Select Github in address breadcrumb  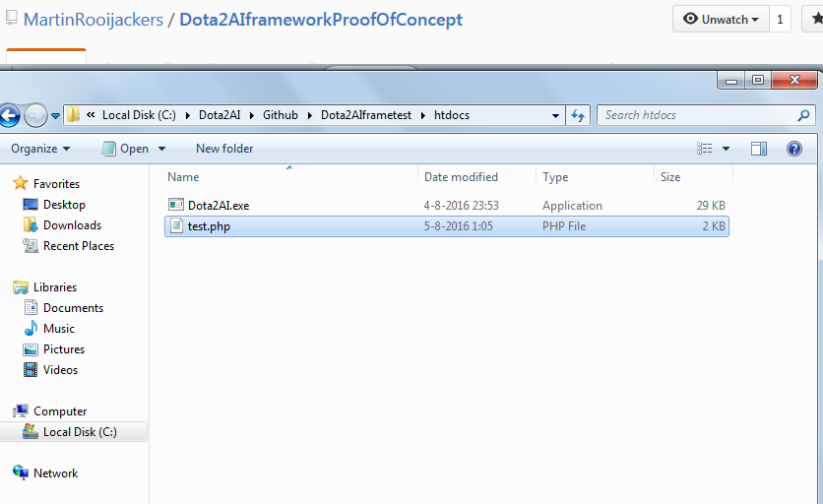[x=281, y=115]
